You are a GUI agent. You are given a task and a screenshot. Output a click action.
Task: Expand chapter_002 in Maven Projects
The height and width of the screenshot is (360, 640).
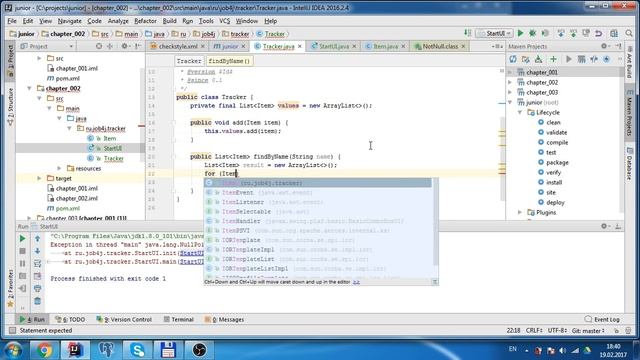510,82
